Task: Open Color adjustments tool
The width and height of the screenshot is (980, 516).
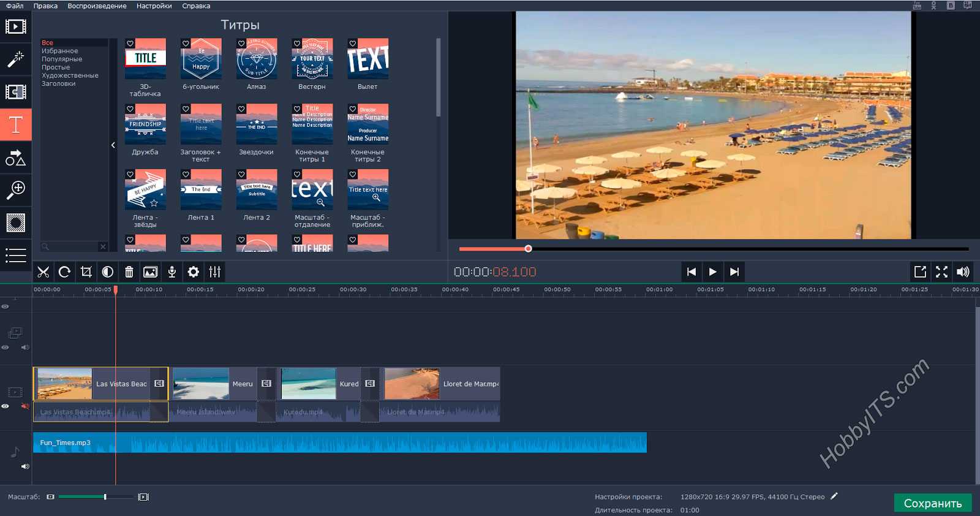Action: 108,271
